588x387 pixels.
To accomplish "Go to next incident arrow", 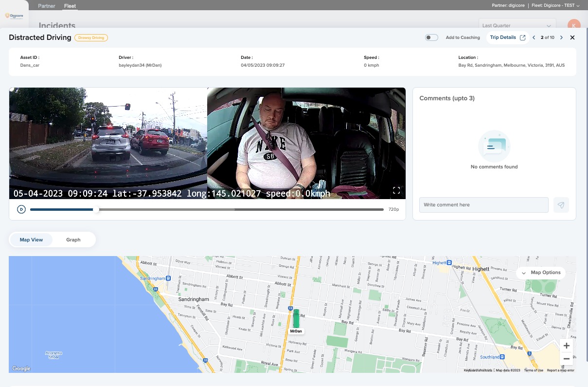I will [x=561, y=37].
